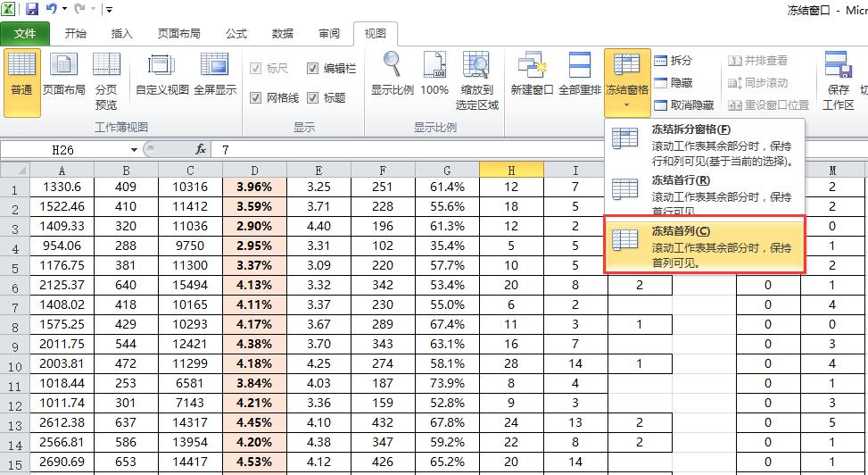Toggle the 标题 headings checkbox

coord(313,97)
